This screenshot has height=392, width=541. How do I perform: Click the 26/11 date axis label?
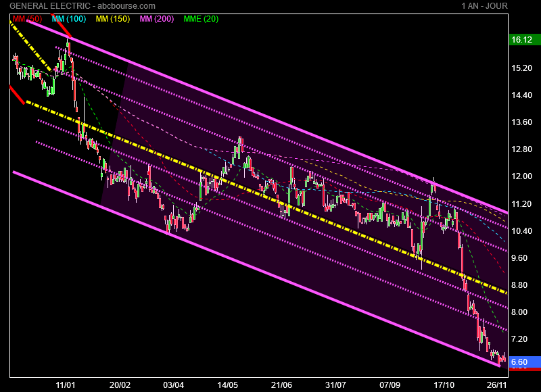(x=497, y=385)
